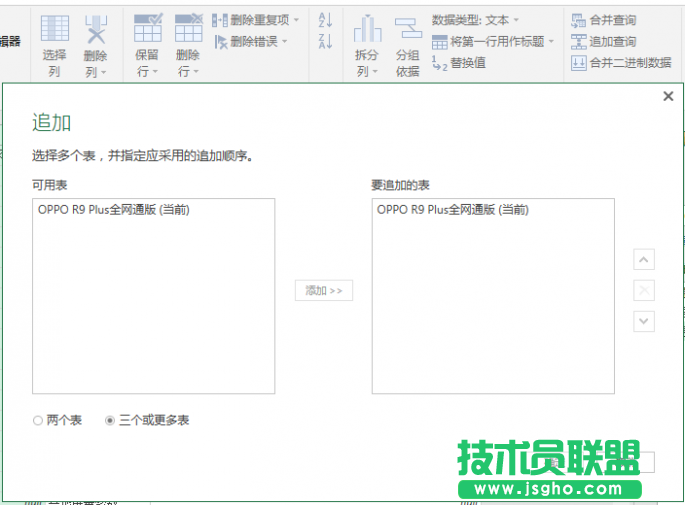
Task: Click the 拆分列 (Split Column) icon
Action: 367,30
